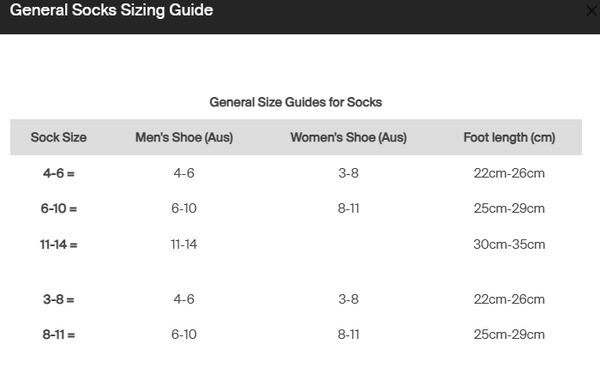Screen dimensions: 600x380
Task: Click the men's shoe 11-14 cell
Action: tap(184, 244)
